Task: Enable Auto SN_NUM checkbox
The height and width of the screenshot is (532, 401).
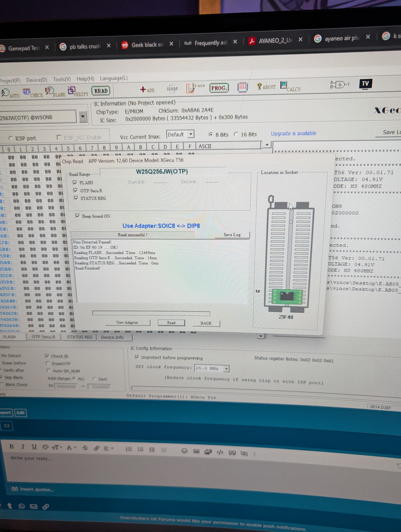Action: coord(49,370)
